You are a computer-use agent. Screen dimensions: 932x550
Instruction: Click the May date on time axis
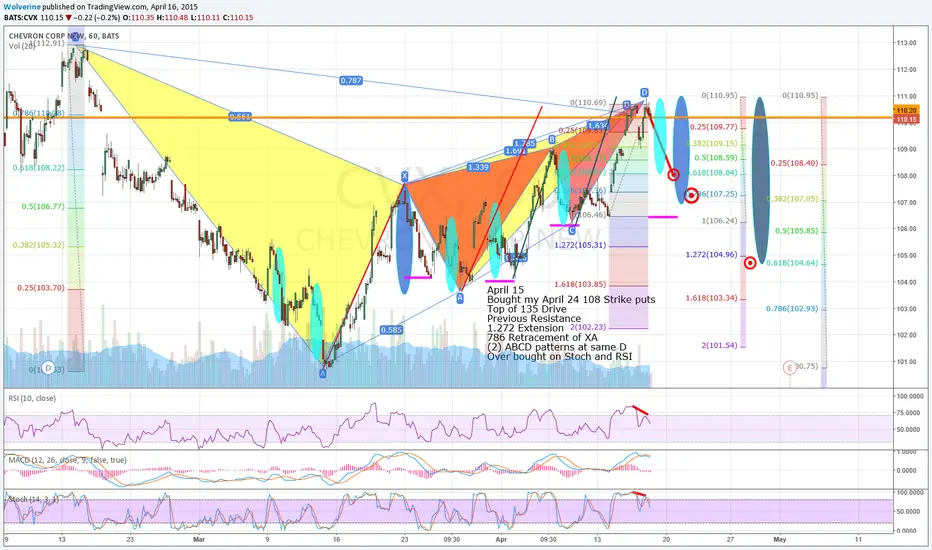click(x=779, y=539)
